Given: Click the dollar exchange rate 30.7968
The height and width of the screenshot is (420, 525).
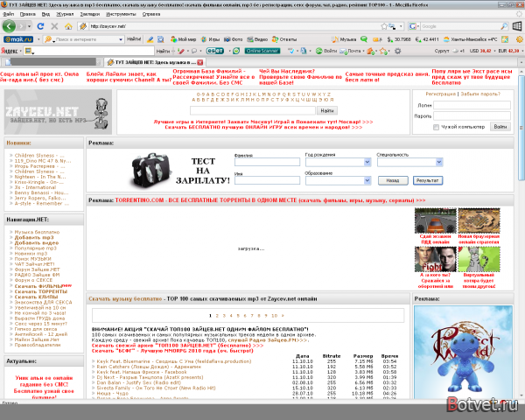Looking at the screenshot, I should click(399, 39).
